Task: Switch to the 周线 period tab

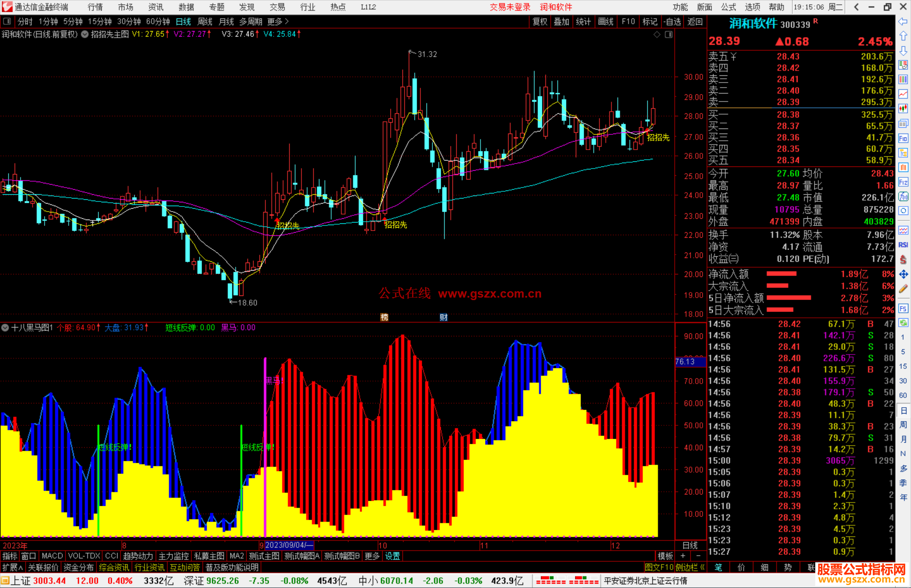Action: pyautogui.click(x=205, y=21)
